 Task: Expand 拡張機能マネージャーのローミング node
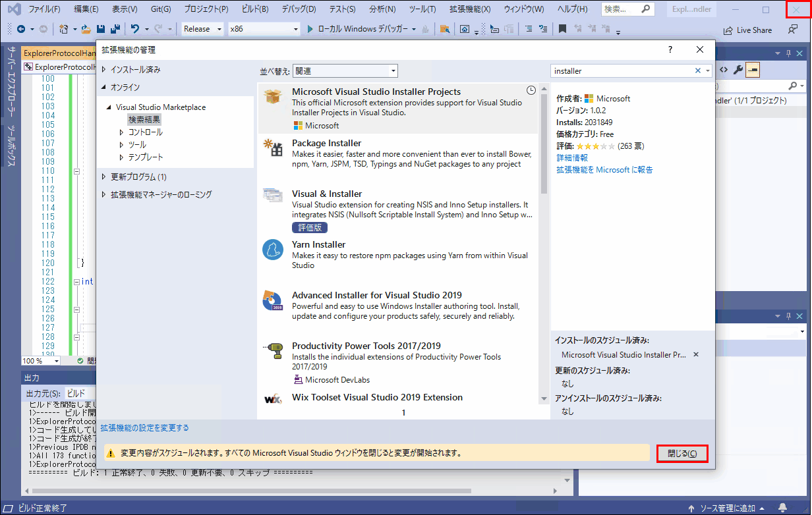click(x=103, y=195)
